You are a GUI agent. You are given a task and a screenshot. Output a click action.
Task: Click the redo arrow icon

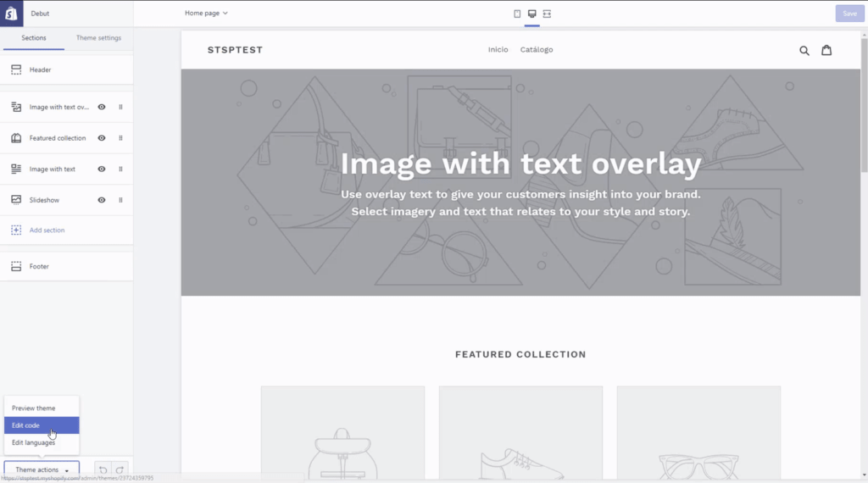tap(120, 469)
